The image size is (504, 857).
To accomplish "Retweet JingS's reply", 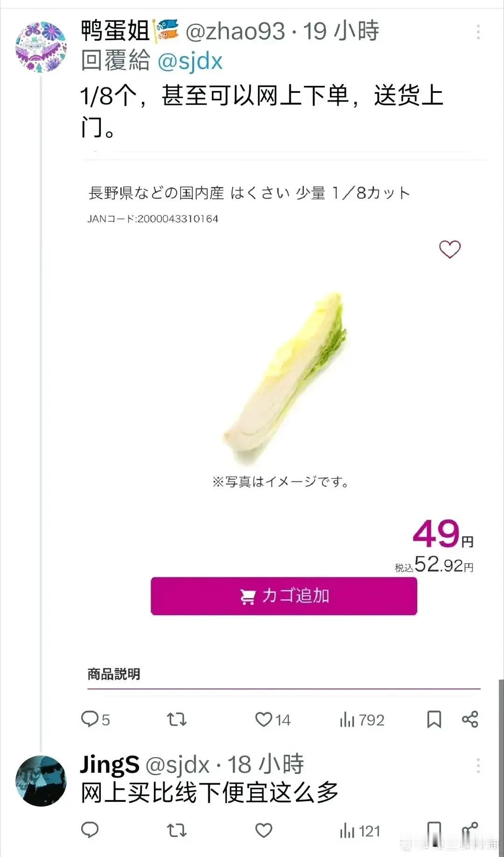I will 176,830.
